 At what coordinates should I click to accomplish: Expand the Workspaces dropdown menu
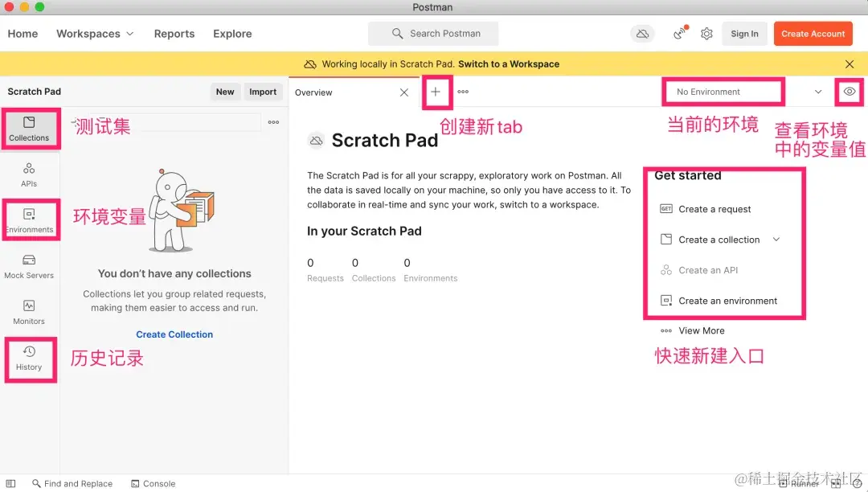coord(95,34)
